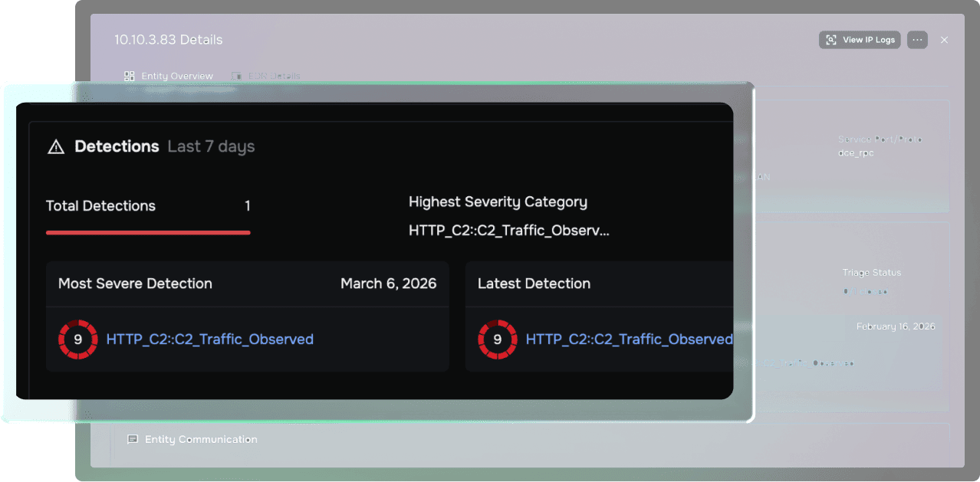Click severity 9 ring in Most Severe Detection
980x482 pixels.
tap(77, 339)
